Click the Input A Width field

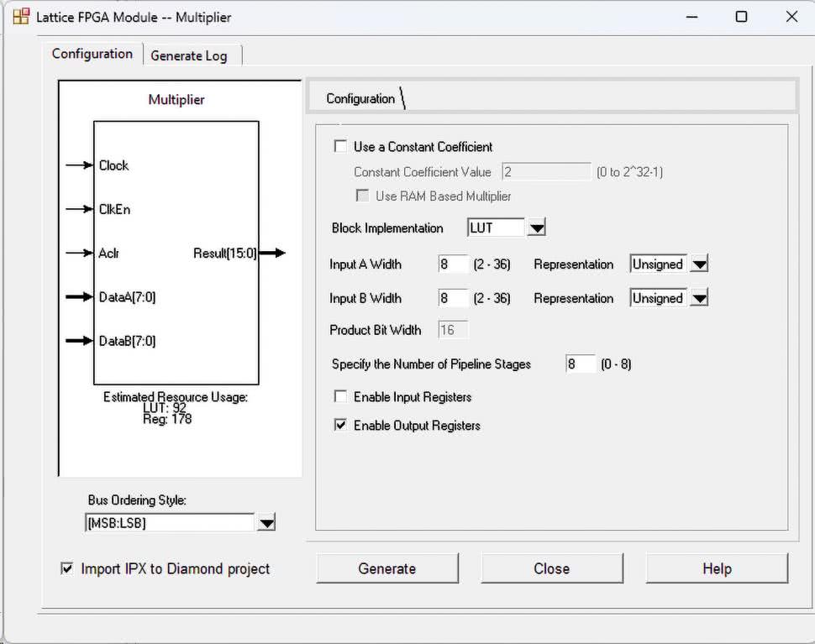coord(453,264)
